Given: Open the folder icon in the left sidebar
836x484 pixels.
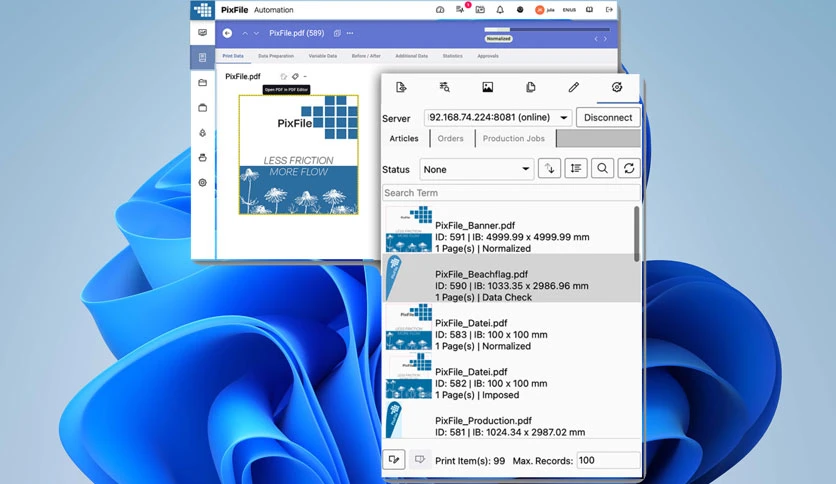Looking at the screenshot, I should 203,83.
